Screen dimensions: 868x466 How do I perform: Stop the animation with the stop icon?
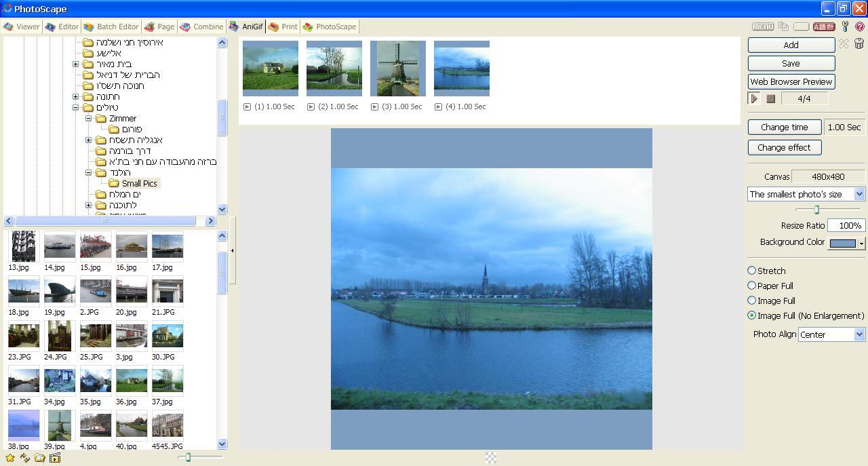pos(770,98)
